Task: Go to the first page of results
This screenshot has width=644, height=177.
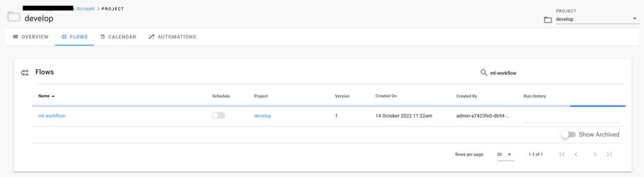Action: click(562, 154)
